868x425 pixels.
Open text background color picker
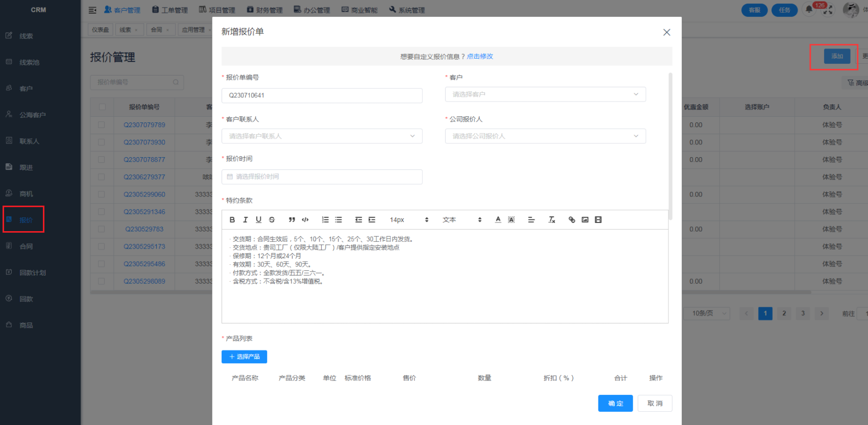(511, 220)
